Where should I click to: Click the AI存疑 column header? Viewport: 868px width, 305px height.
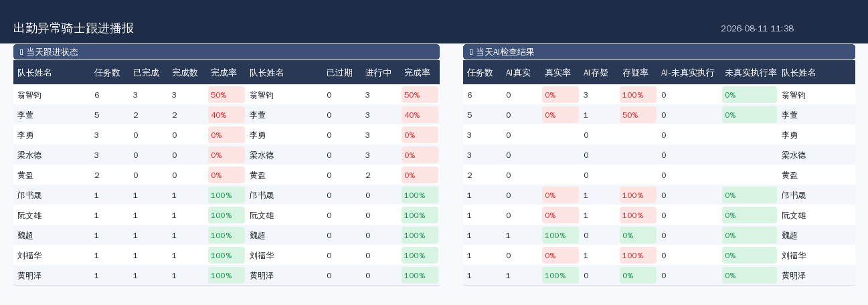click(x=596, y=72)
